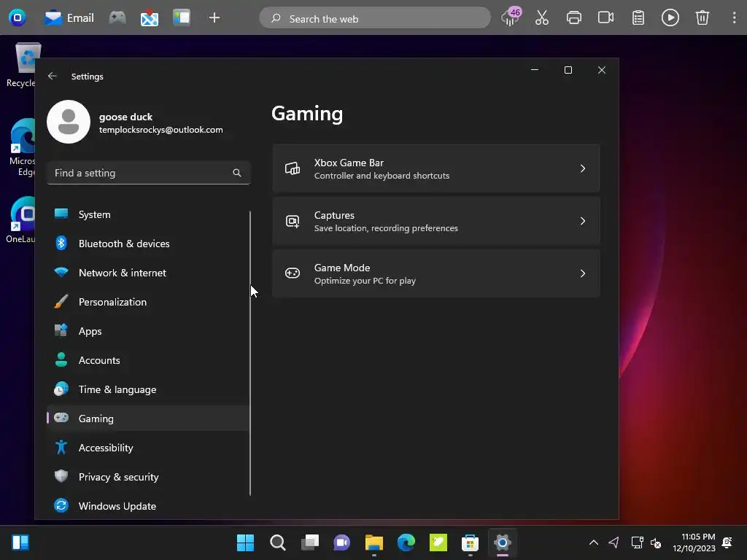
Task: Open taskbar Search magnifier
Action: pyautogui.click(x=278, y=542)
